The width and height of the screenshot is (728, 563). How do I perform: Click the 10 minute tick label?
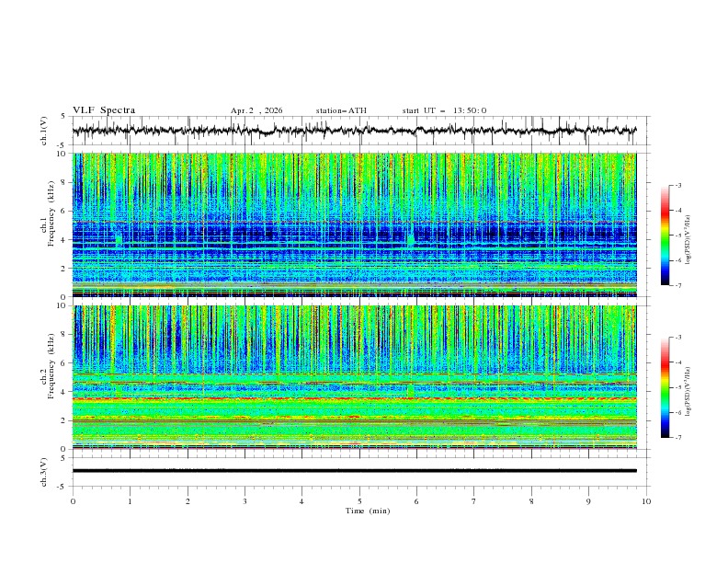[x=646, y=501]
